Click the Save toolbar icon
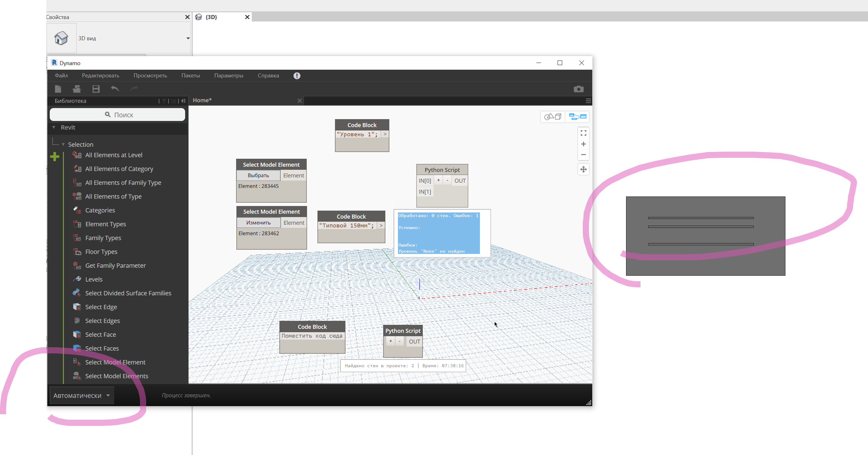The height and width of the screenshot is (455, 868). tap(96, 89)
